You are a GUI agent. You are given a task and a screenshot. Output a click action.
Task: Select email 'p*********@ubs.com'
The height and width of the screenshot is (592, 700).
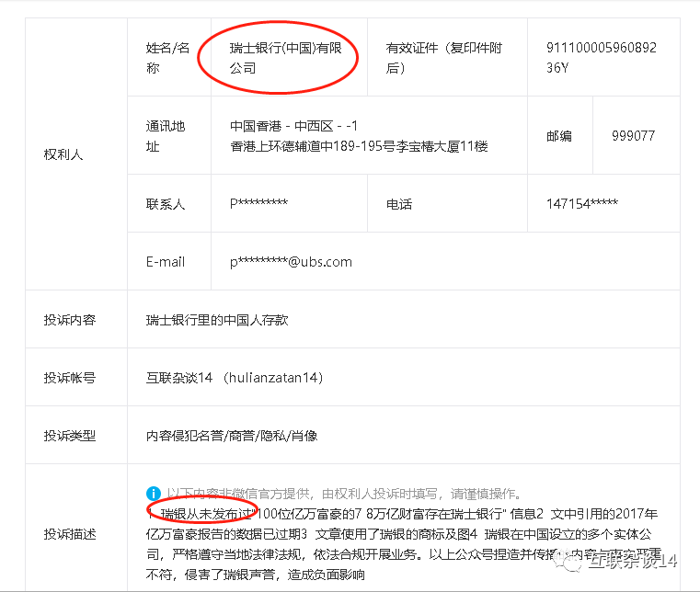[291, 262]
